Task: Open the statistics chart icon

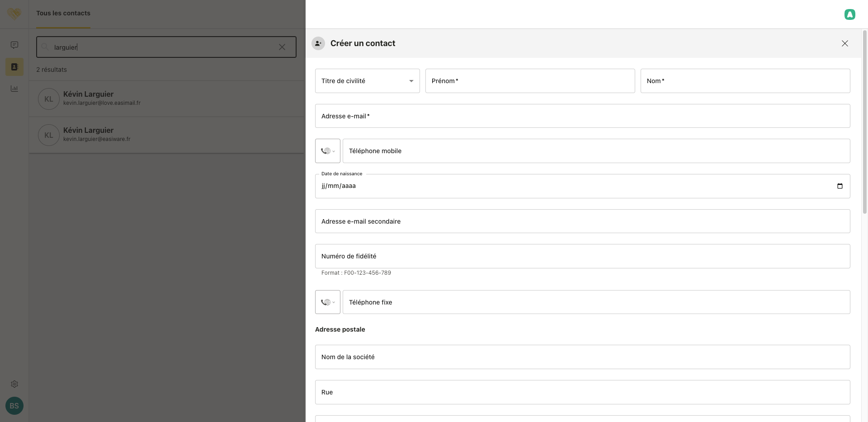Action: click(14, 89)
